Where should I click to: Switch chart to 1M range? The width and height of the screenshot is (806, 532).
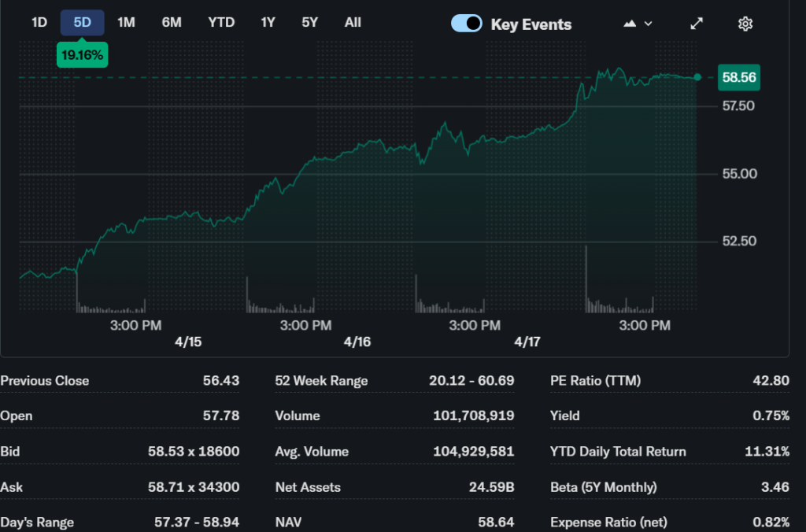click(126, 22)
